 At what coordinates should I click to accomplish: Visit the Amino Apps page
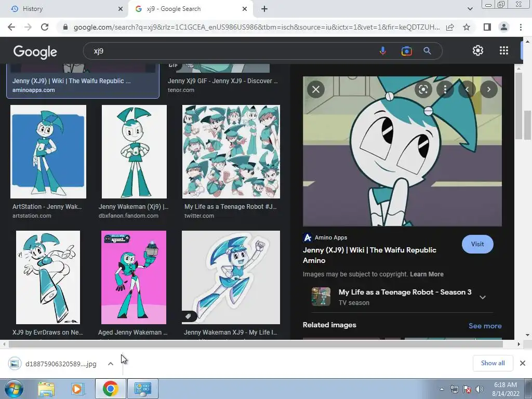(477, 244)
